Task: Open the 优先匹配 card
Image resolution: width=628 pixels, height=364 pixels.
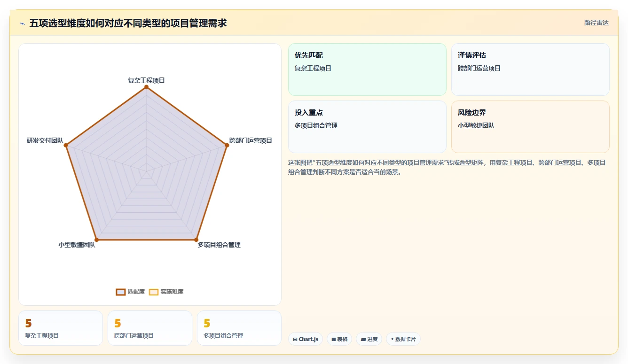Action: tap(367, 70)
